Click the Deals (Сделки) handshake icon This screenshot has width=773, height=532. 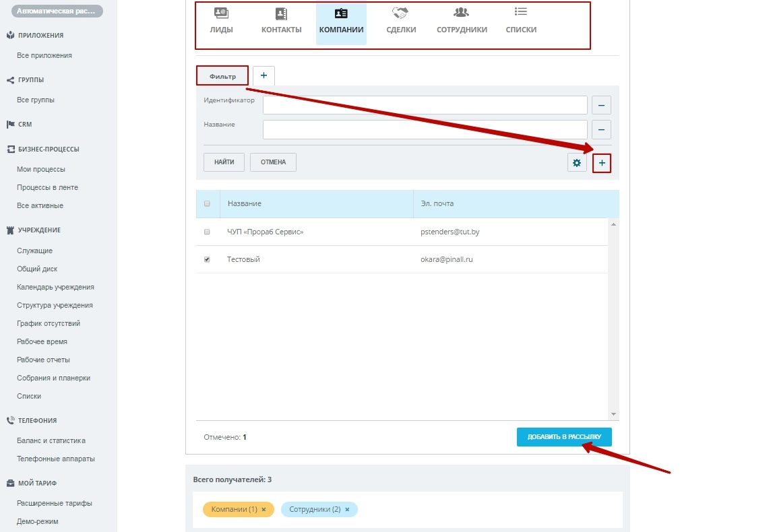coord(400,13)
